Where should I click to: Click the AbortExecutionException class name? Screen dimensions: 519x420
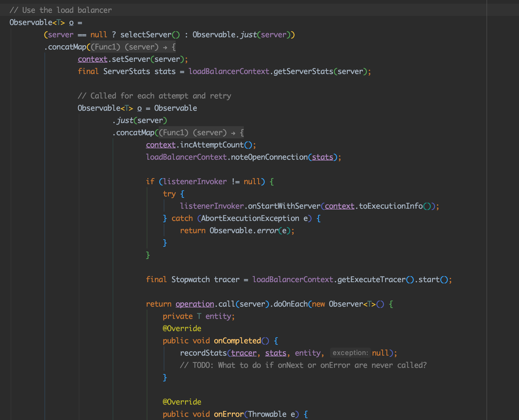[250, 219]
